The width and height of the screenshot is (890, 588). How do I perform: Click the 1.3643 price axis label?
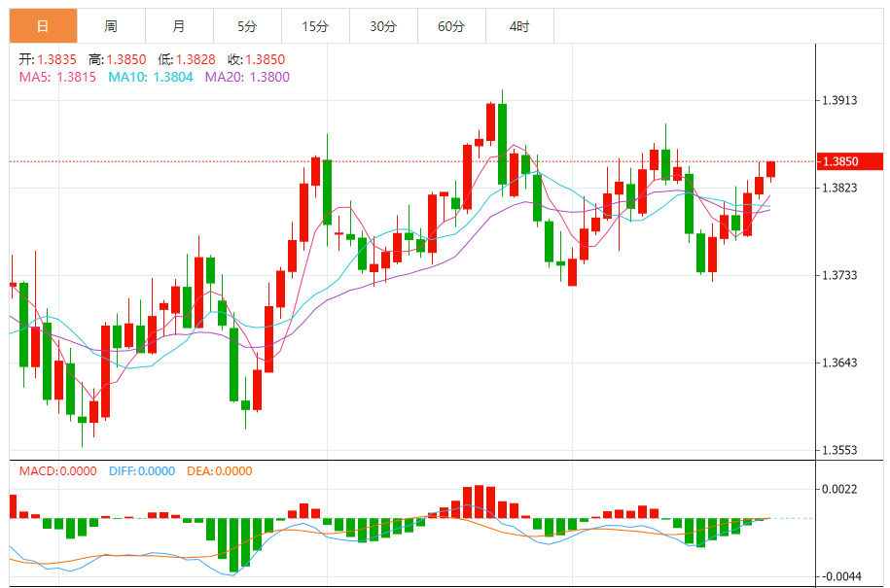pyautogui.click(x=840, y=363)
